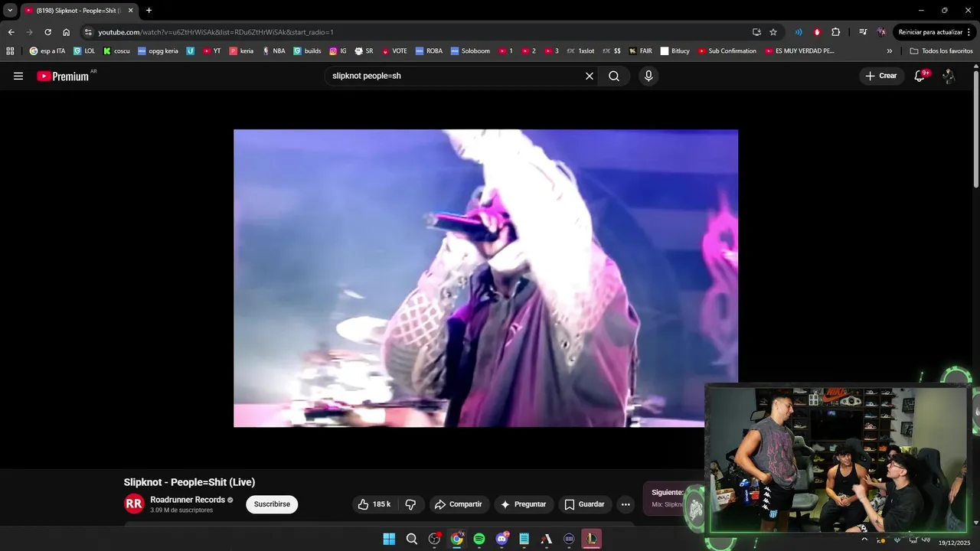Open the Bitlucy bookmark
This screenshot has width=980, height=551.
675,51
